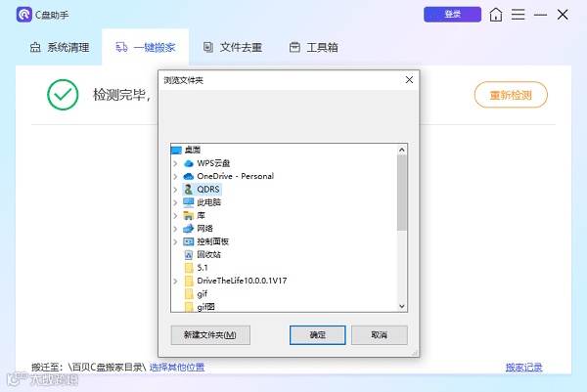Expand the OneDrive - Personal node
The image size is (587, 392).
point(175,176)
